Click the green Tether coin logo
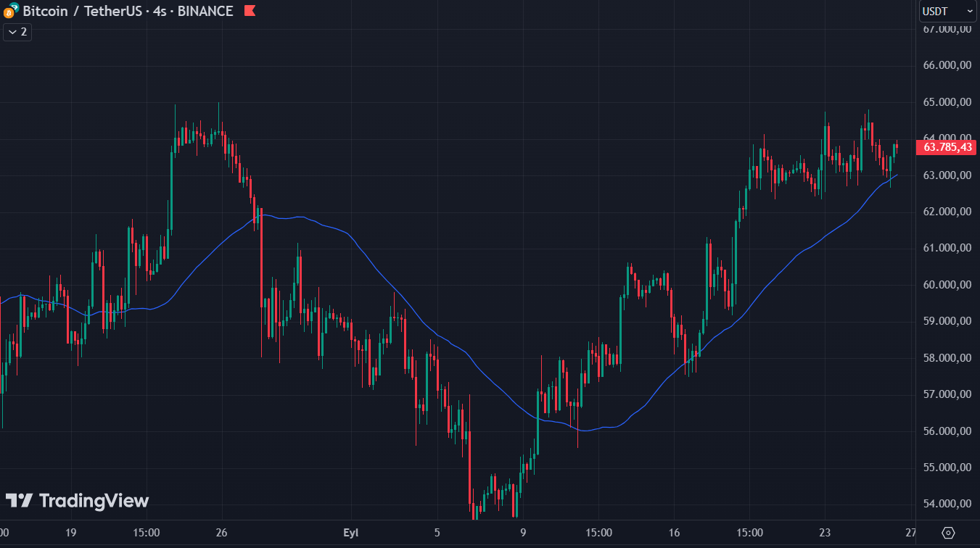The image size is (980, 548). coord(15,7)
